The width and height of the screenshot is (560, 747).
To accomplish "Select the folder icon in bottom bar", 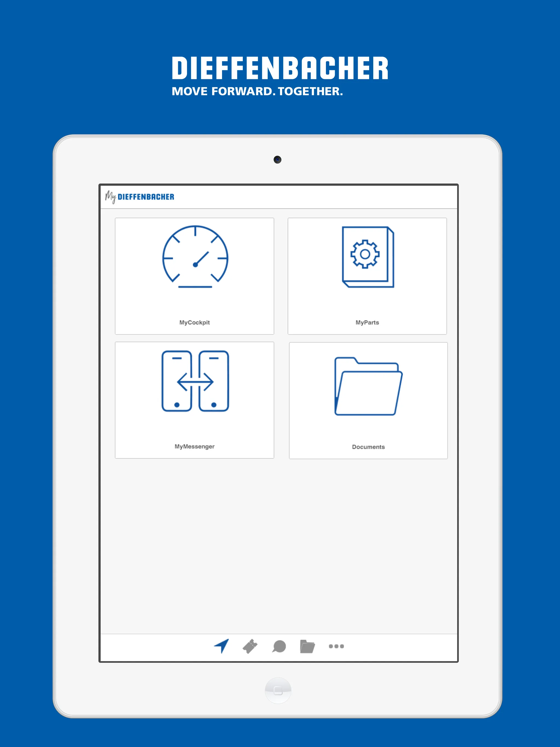I will click(308, 646).
